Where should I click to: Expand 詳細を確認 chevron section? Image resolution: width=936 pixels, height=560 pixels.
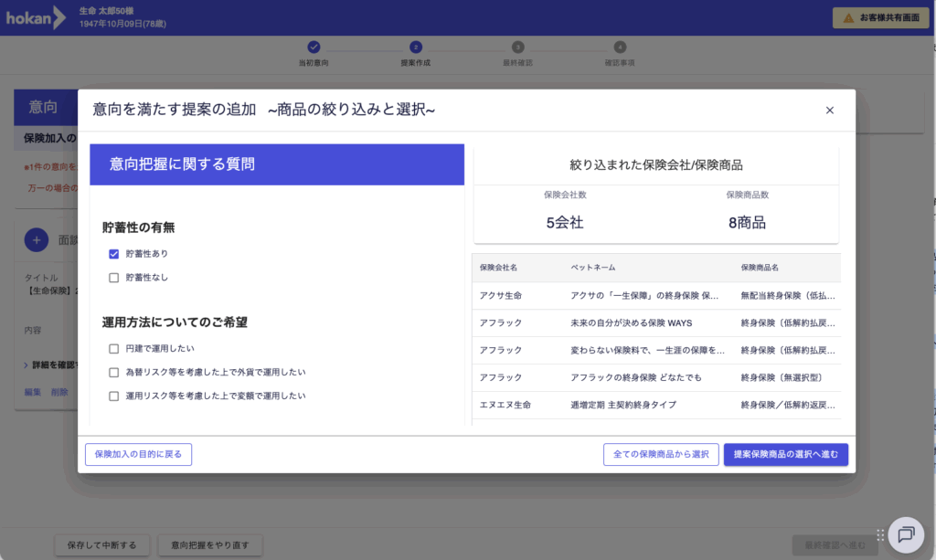[27, 365]
